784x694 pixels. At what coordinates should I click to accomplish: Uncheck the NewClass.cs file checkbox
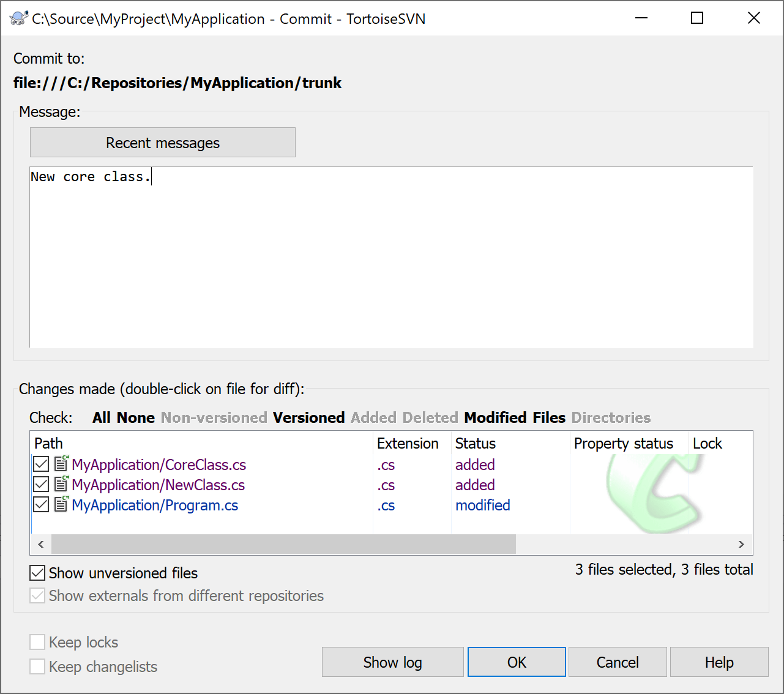tap(41, 485)
